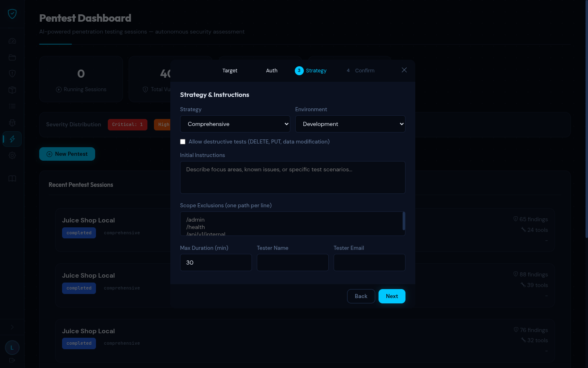Click the logout icon at sidebar bottom
The width and height of the screenshot is (588, 368).
pos(12,360)
